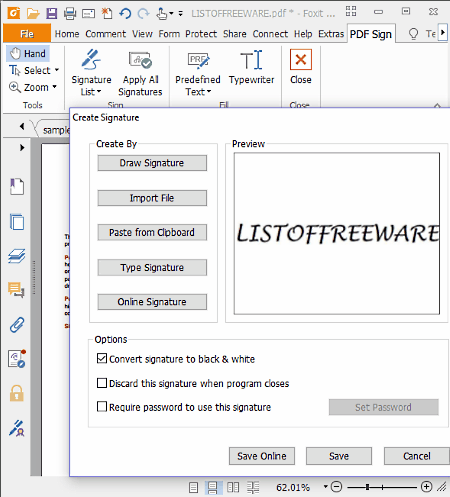
Task: Click the Tell me lightbulb icon
Action: pyautogui.click(x=413, y=34)
